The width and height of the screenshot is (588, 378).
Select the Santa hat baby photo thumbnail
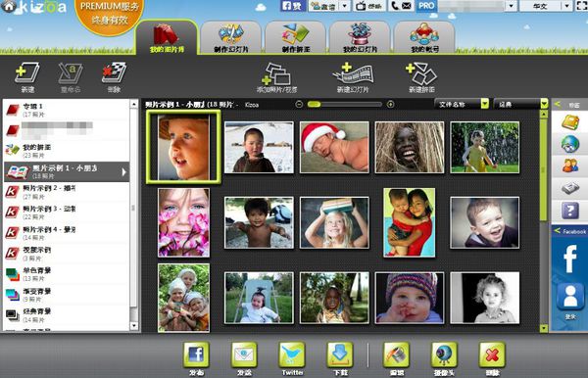[x=334, y=147]
